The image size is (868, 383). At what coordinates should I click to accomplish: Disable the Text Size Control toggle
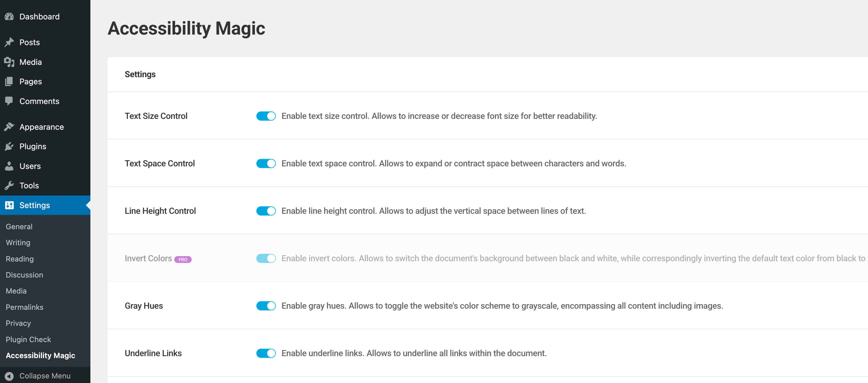265,116
